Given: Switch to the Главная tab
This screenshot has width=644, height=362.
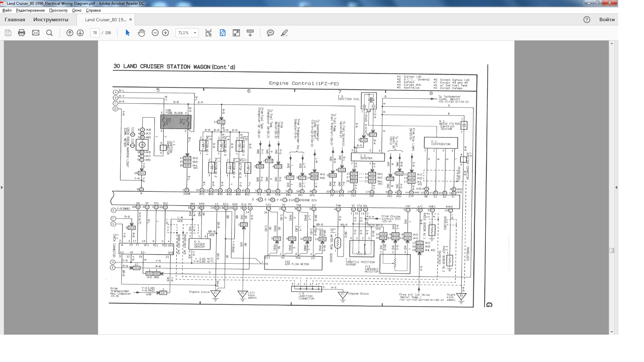Looking at the screenshot, I should point(15,20).
